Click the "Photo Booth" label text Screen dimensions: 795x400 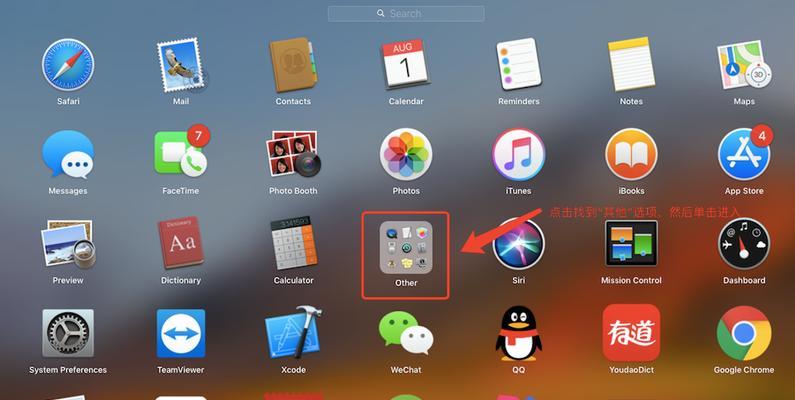(293, 191)
